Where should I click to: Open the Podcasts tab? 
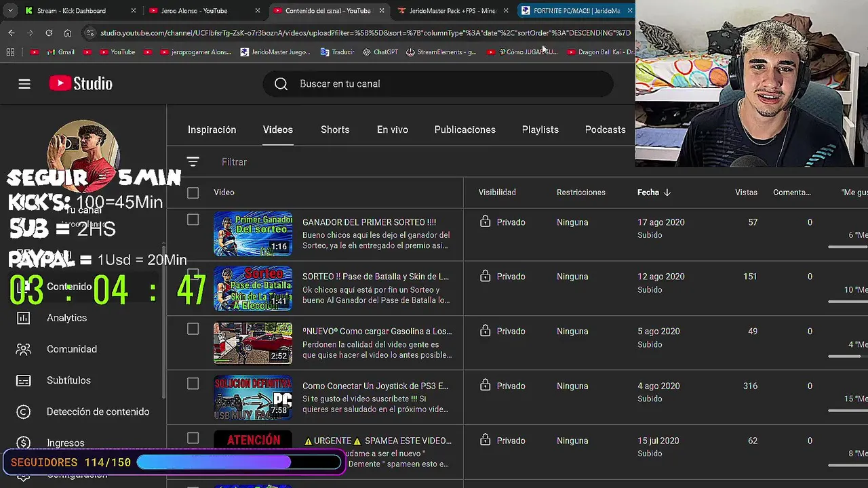pos(606,129)
